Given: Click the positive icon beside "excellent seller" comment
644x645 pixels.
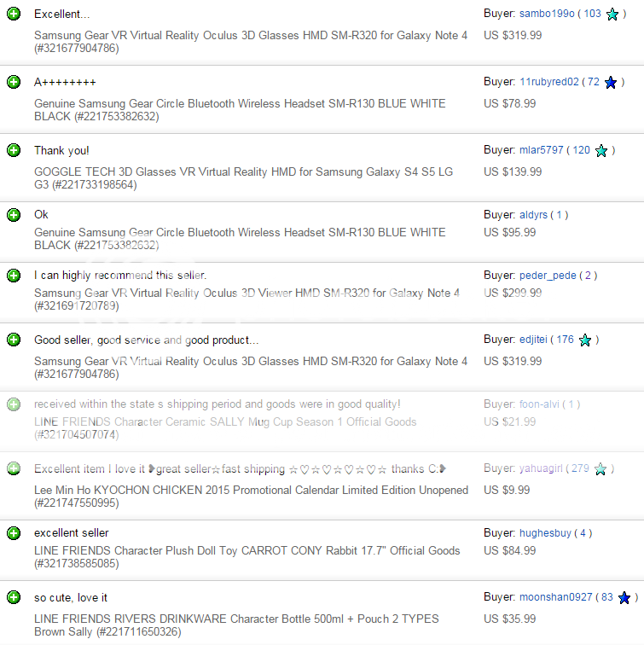Looking at the screenshot, I should coord(14,533).
